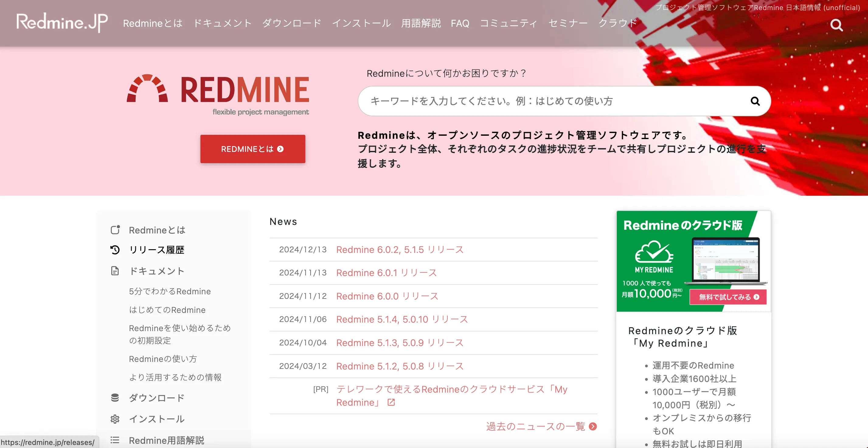This screenshot has width=868, height=448.
Task: Open the テレワークで使えるRedmine PR link
Action: [452, 396]
